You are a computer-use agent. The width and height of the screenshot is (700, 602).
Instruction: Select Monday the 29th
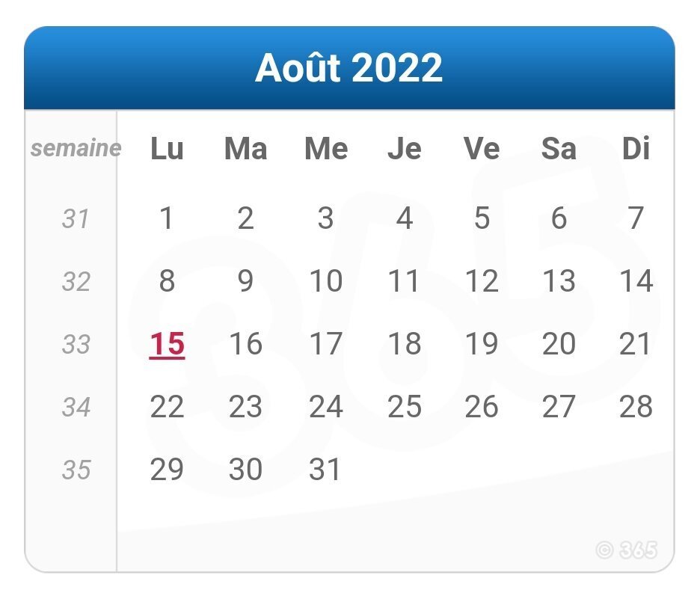[x=167, y=469]
